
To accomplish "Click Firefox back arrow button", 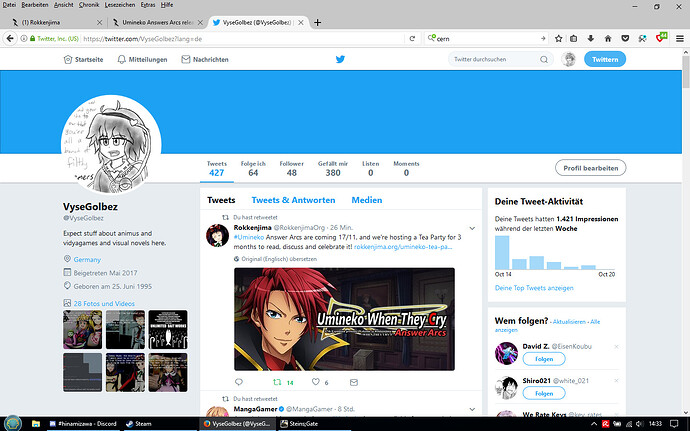I will tap(10, 39).
